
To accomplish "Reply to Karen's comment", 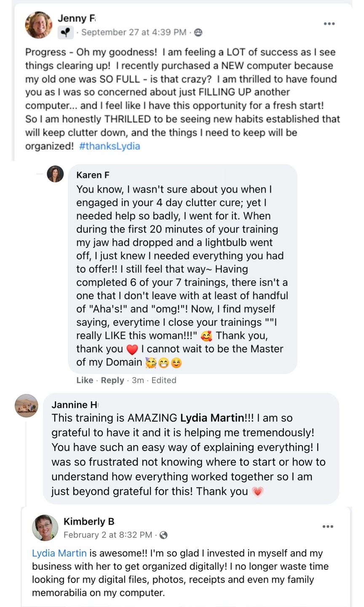I will pyautogui.click(x=112, y=380).
